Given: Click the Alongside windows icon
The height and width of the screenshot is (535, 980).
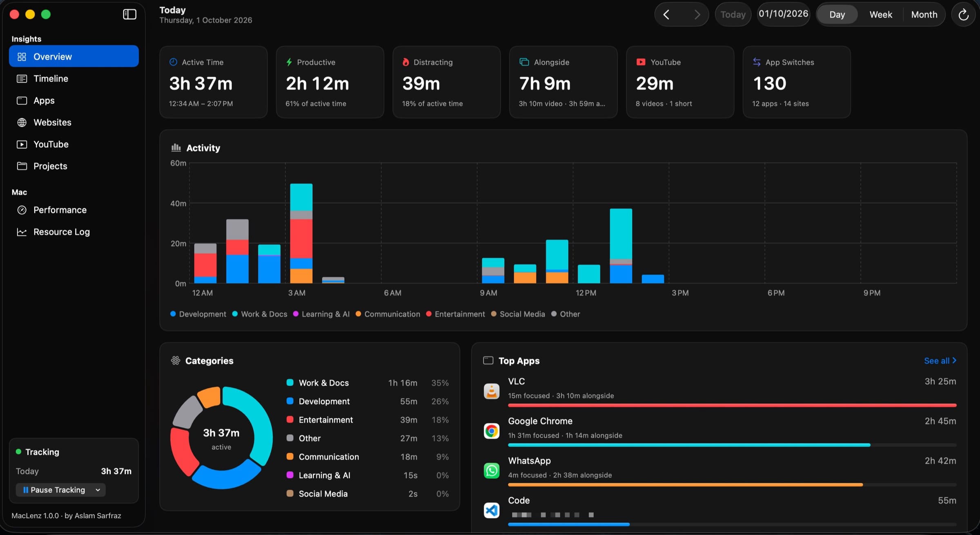Looking at the screenshot, I should (524, 62).
